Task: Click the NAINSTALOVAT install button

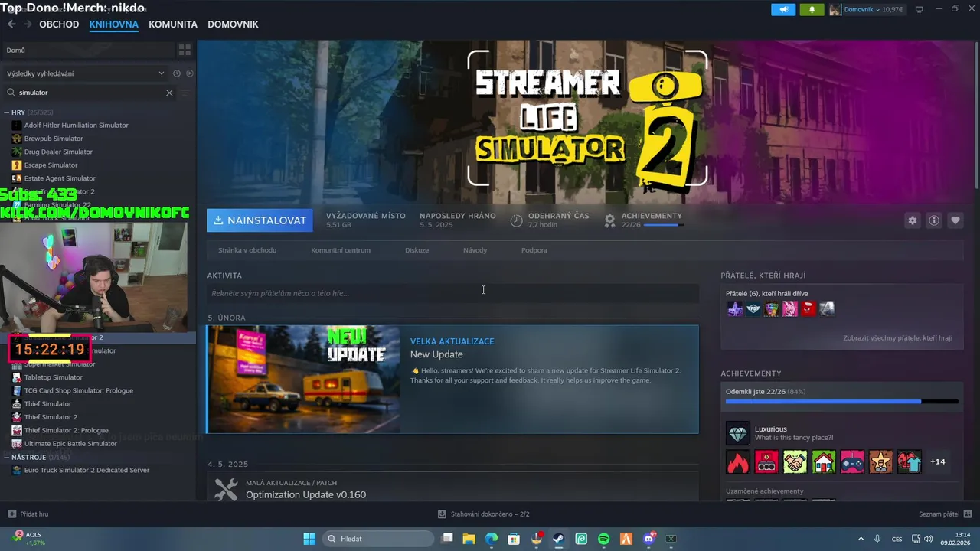Action: (x=260, y=220)
